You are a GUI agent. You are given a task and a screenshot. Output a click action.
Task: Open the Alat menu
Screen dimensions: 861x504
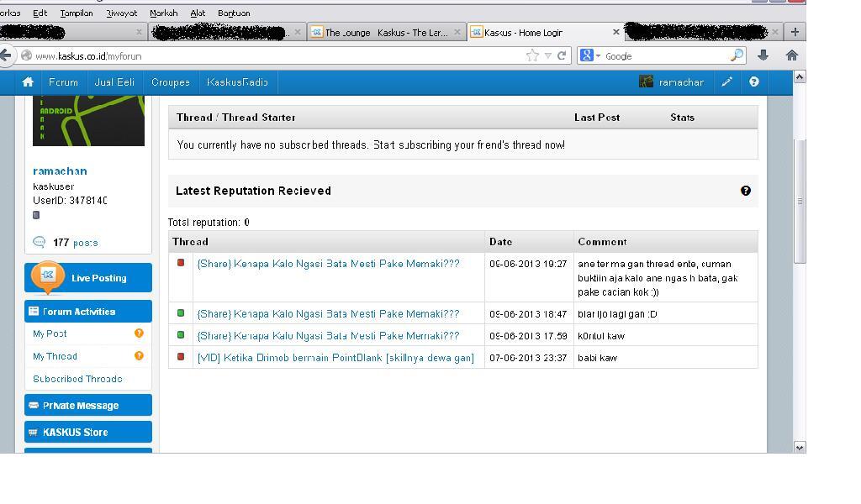coord(198,13)
